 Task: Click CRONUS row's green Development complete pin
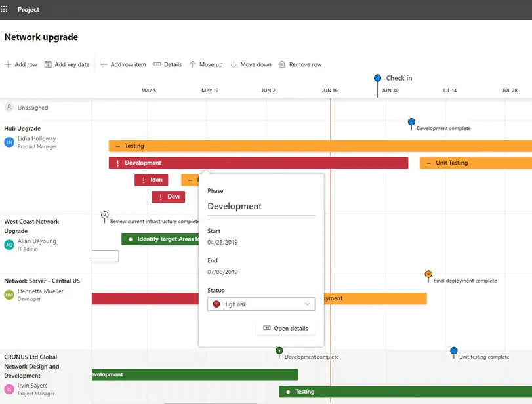click(x=279, y=350)
